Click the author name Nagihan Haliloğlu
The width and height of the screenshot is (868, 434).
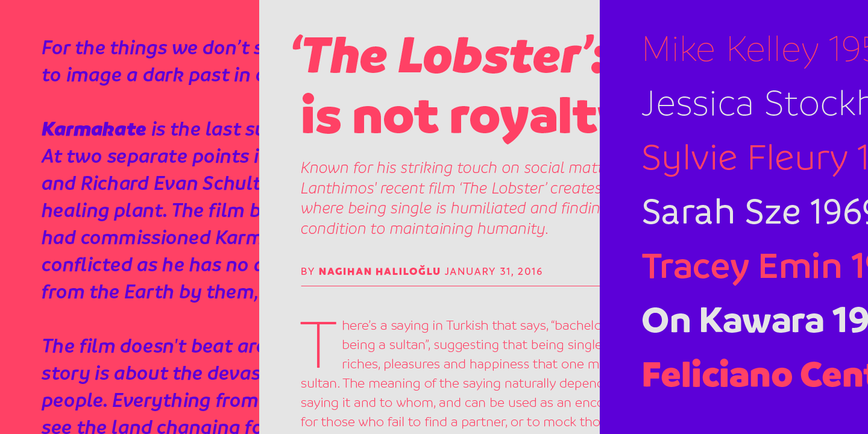380,271
